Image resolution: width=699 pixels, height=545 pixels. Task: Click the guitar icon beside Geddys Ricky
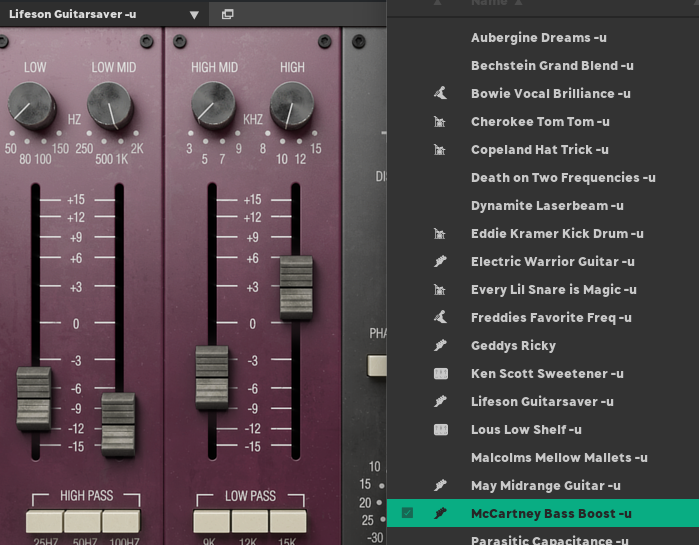(440, 345)
